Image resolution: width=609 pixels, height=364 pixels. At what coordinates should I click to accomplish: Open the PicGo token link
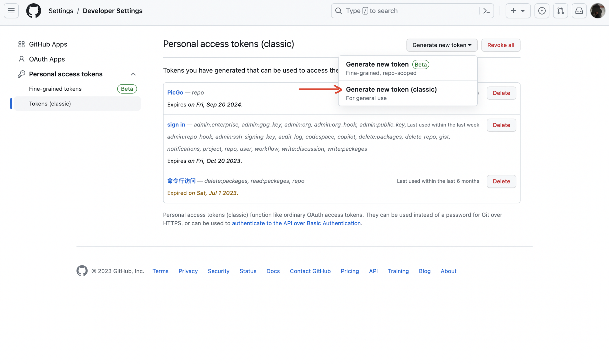175,93
